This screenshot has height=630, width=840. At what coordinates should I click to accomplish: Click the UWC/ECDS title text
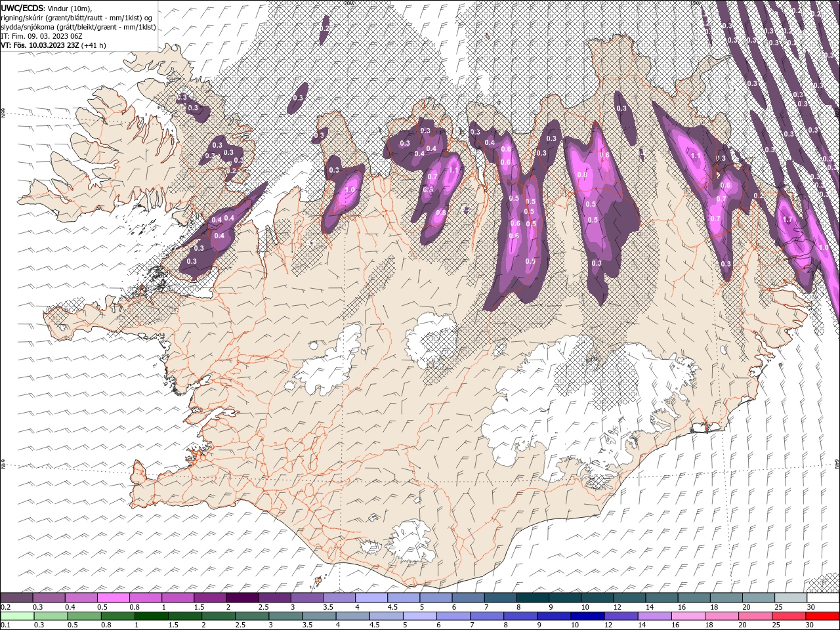click(23, 8)
